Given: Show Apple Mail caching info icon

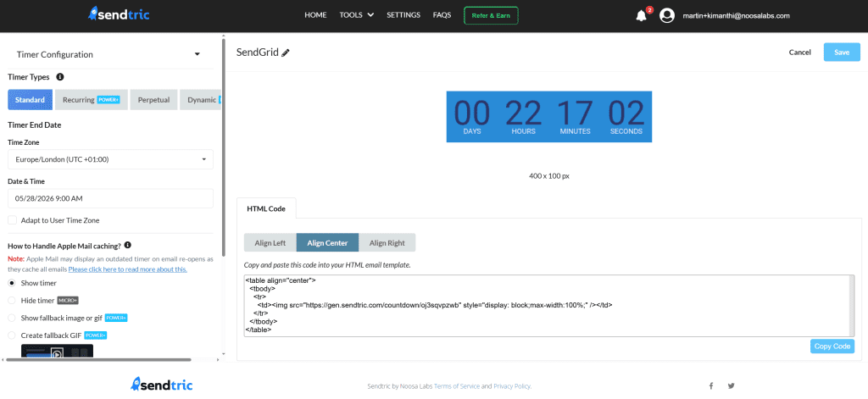Looking at the screenshot, I should point(128,245).
